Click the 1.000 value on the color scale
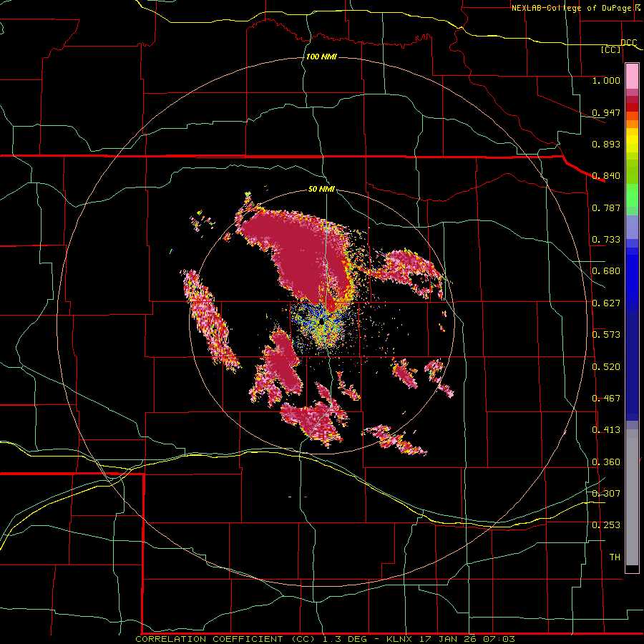 [x=606, y=80]
